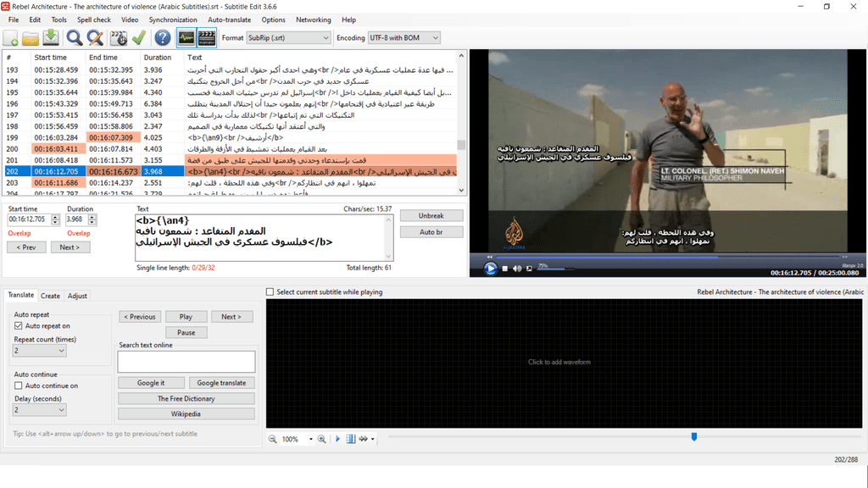Play waveform with blue triangle icon
Viewport: 868px width, 488px height.
point(337,439)
